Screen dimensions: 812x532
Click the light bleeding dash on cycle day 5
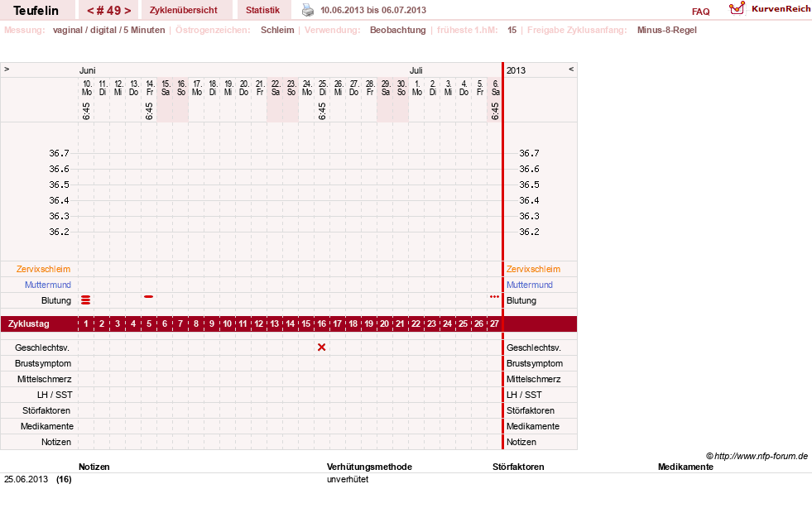click(149, 296)
